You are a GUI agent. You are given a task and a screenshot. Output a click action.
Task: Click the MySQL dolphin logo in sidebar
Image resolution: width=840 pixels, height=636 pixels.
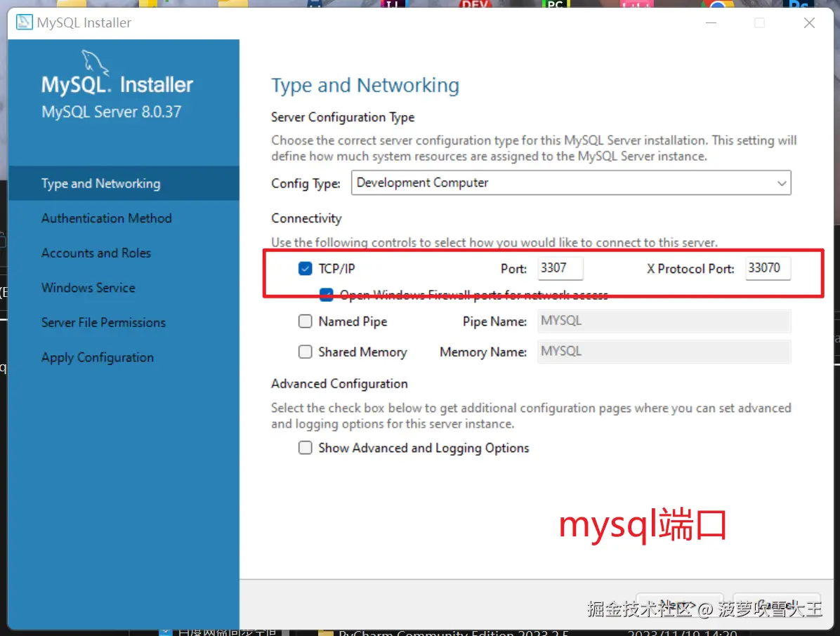96,63
